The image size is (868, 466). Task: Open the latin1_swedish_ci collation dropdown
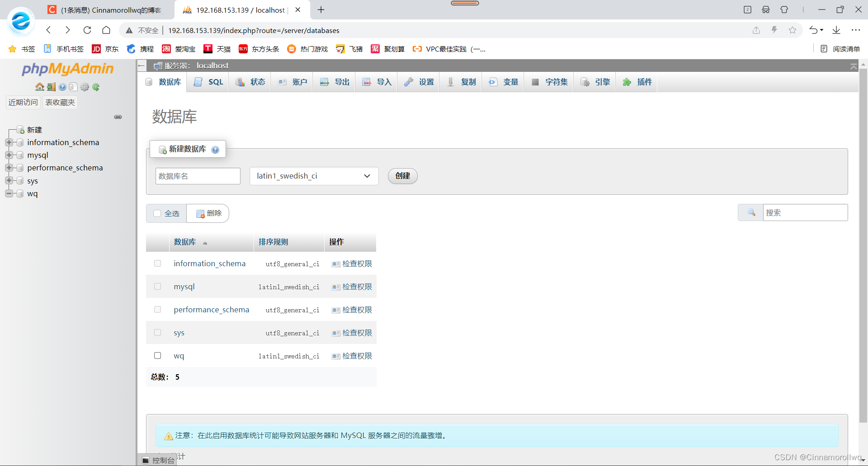[314, 176]
